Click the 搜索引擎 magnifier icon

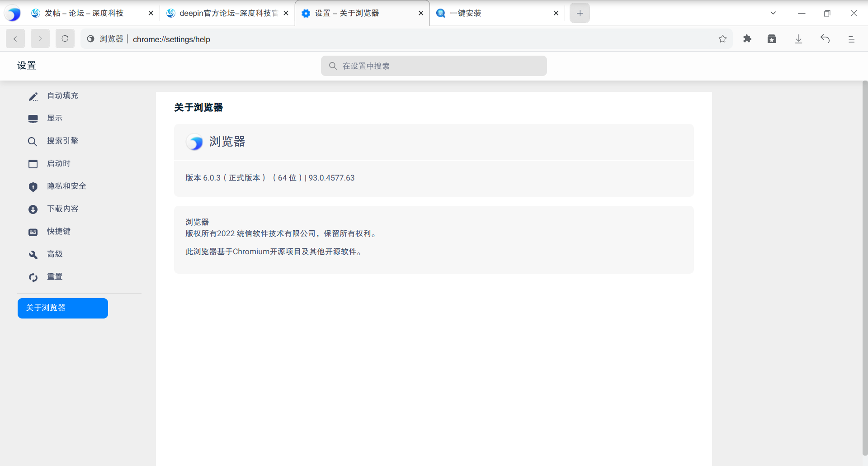pos(33,142)
